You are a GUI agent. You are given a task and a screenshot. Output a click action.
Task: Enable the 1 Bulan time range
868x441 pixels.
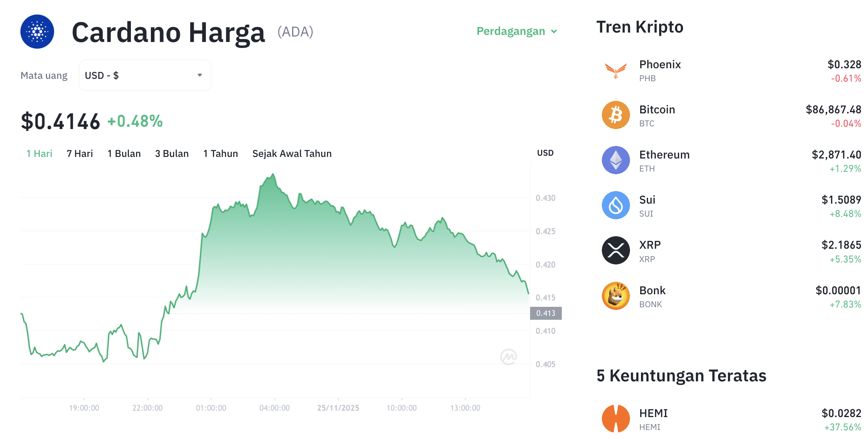[x=124, y=153]
